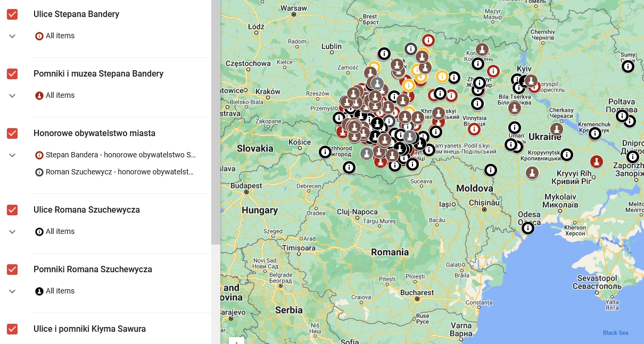
Task: Expand the Pomniki i muzea Stepana Bandery items
Action: (x=12, y=96)
